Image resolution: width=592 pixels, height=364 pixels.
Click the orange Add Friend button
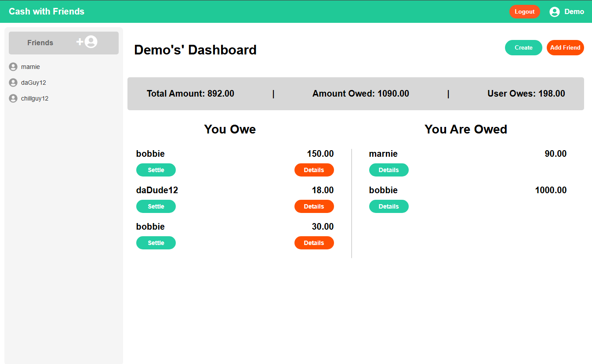tap(565, 47)
